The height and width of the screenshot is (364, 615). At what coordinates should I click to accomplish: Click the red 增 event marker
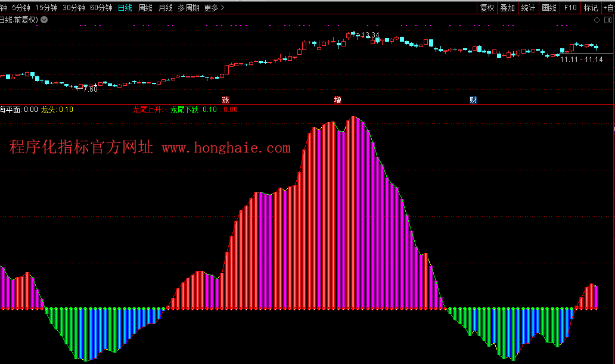click(338, 99)
